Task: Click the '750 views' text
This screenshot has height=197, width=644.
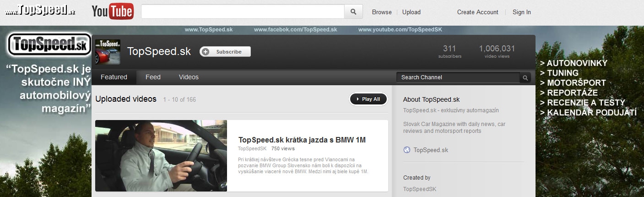Action: pos(283,148)
